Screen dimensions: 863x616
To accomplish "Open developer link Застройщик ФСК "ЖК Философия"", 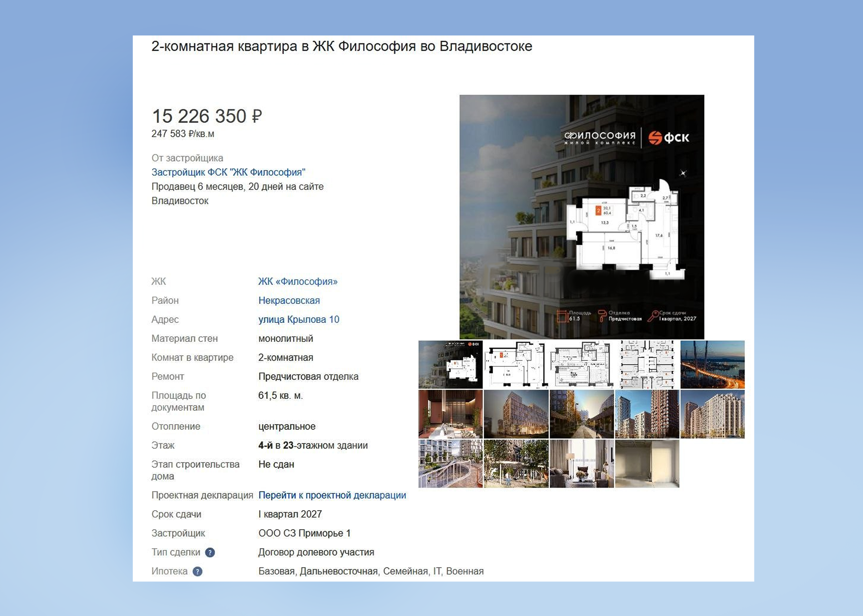I will coord(228,172).
